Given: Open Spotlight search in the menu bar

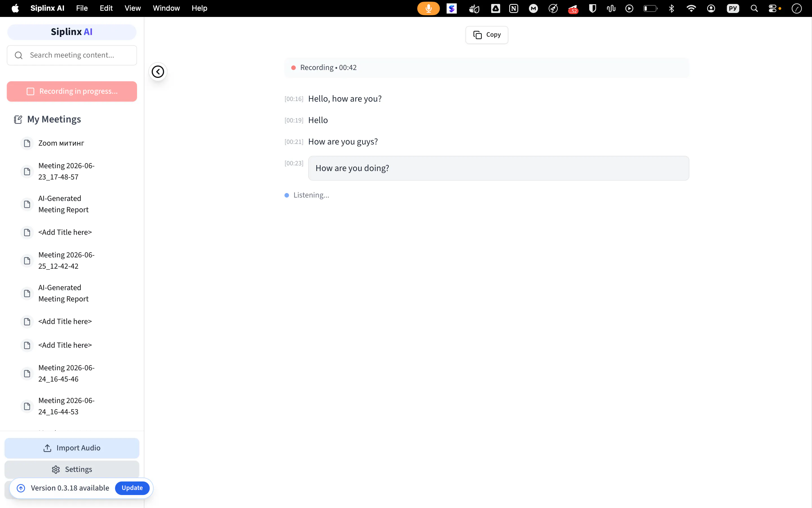Looking at the screenshot, I should [754, 8].
